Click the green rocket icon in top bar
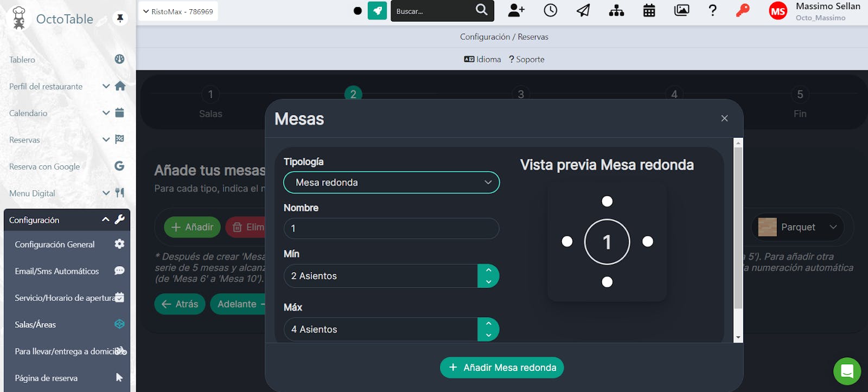This screenshot has height=392, width=868. pyautogui.click(x=377, y=10)
